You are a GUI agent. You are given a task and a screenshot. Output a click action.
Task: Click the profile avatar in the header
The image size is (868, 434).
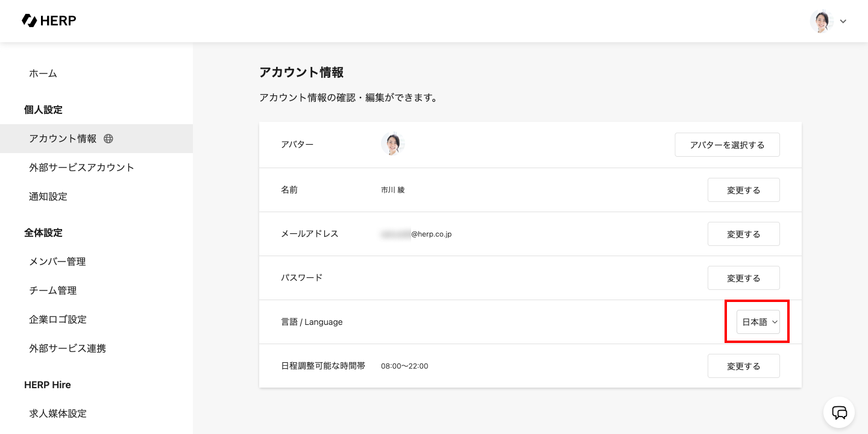(821, 21)
